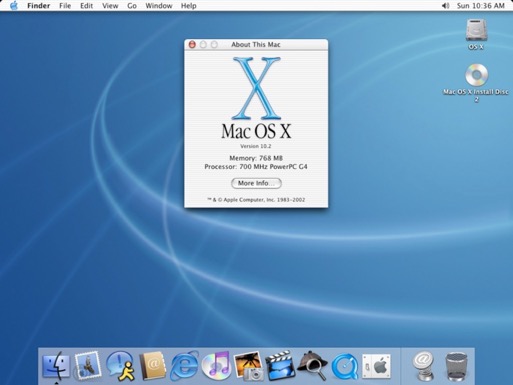Open System Preferences from the Dock

click(x=376, y=366)
